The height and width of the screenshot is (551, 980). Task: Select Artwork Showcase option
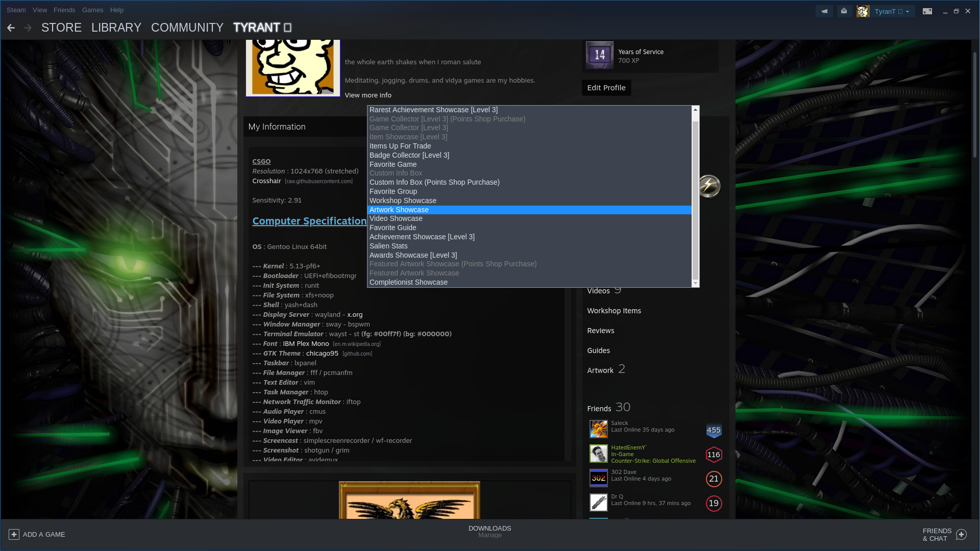click(529, 210)
